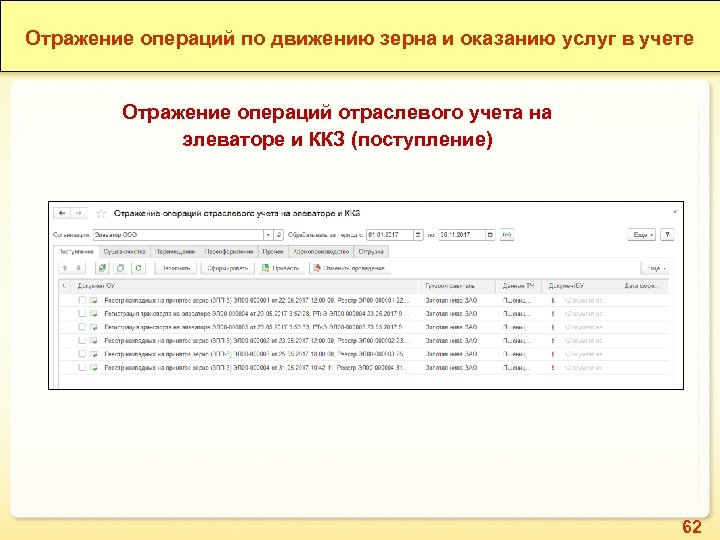Click red exclamation mark in Реестр ЭЛ00-000004 row
This screenshot has width=720, height=540.
[x=553, y=368]
